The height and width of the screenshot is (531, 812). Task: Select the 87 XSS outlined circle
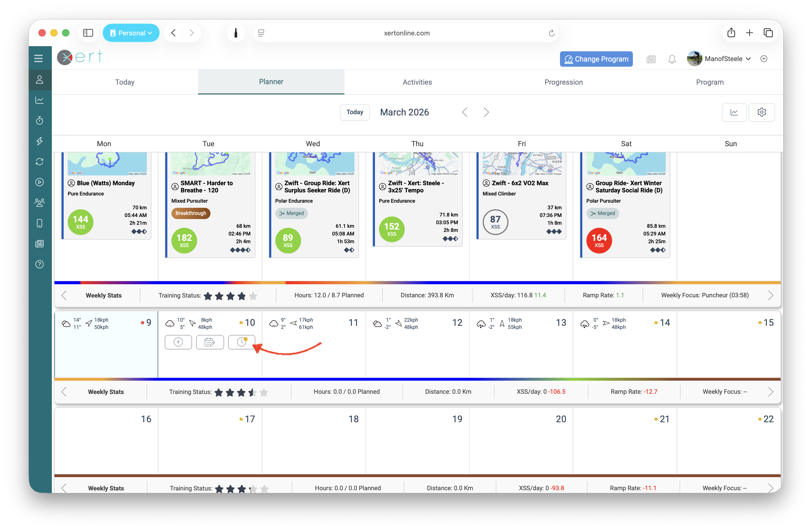coord(495,222)
